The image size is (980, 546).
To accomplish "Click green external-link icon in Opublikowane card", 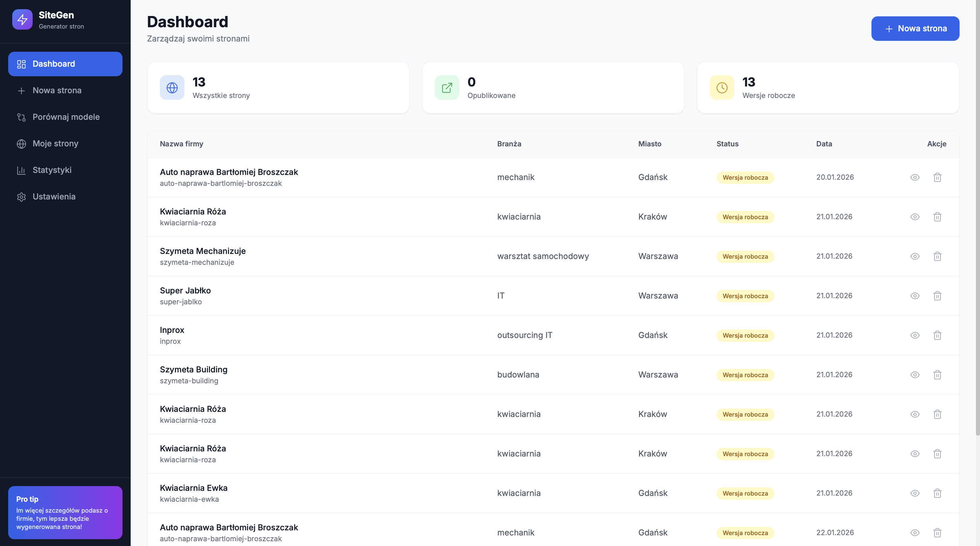I will (447, 88).
